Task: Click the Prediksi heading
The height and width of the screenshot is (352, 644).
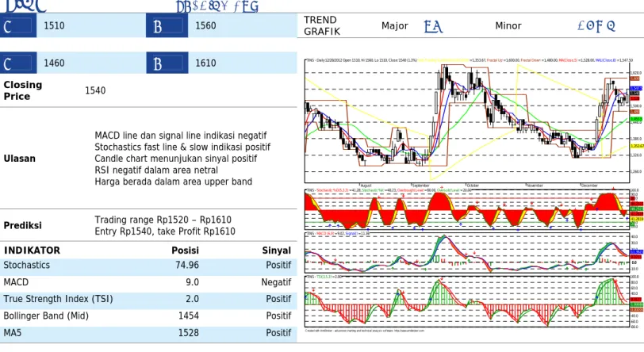Action: tap(22, 225)
